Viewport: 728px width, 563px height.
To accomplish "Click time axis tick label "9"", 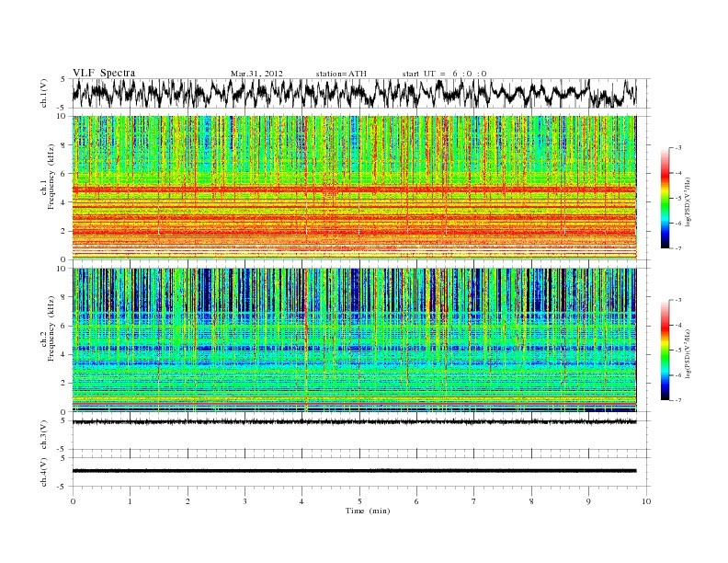I will 588,501.
